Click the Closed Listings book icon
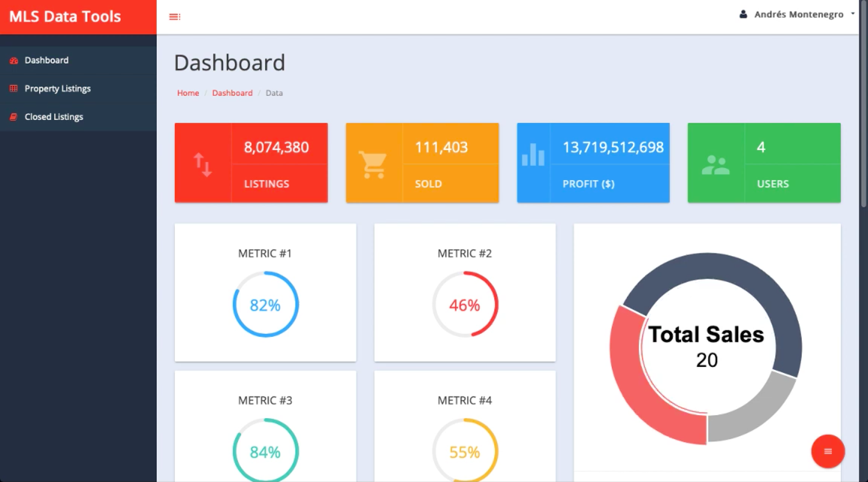 tap(14, 117)
